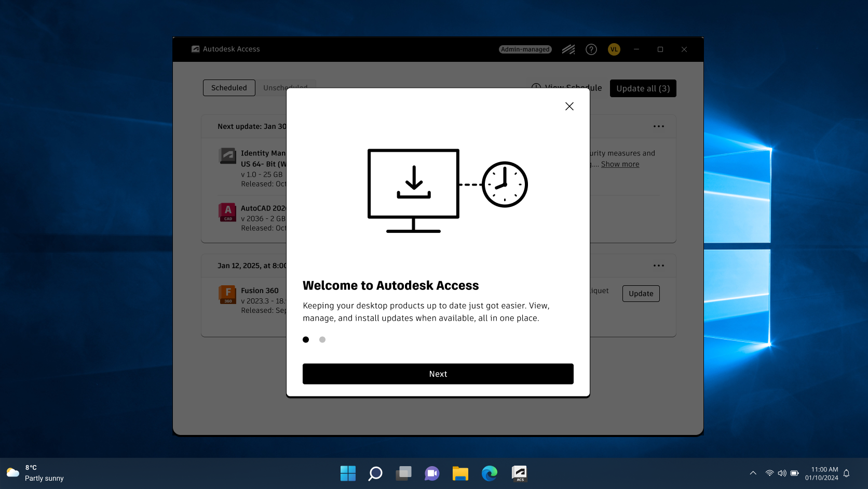
Task: Open the Scheduled tab
Action: 229,88
